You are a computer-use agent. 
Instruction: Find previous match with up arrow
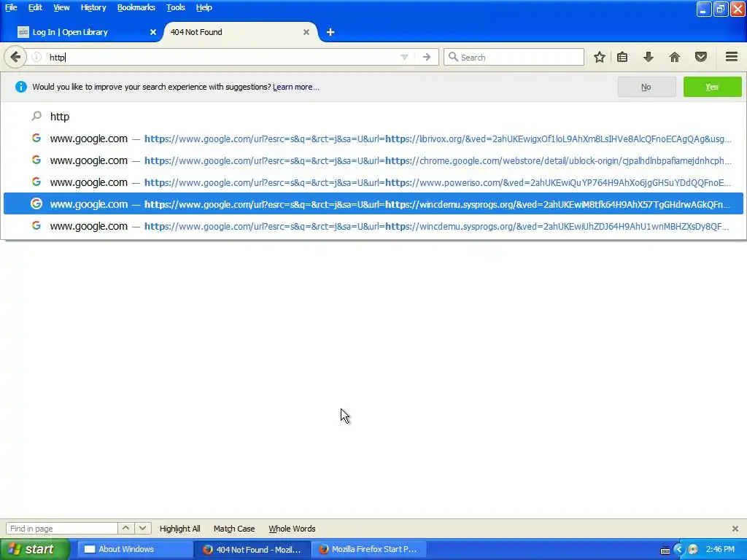(x=125, y=528)
